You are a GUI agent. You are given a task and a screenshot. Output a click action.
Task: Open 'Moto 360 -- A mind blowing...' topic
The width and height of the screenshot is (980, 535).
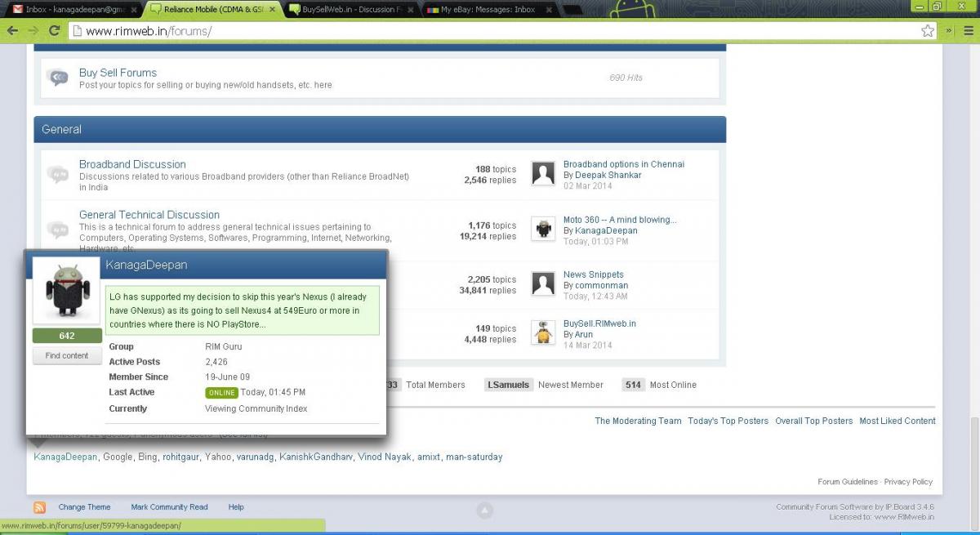[x=620, y=220]
